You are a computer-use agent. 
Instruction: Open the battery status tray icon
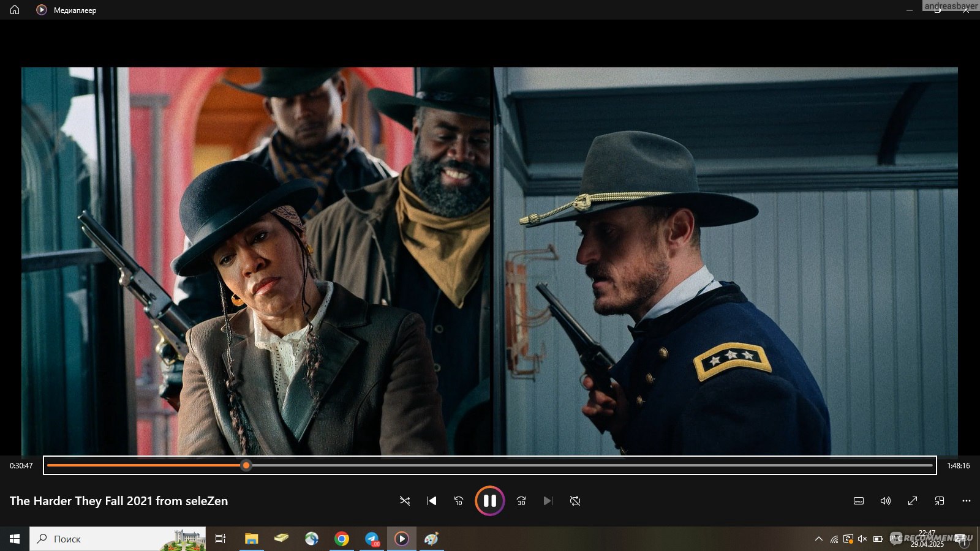point(878,539)
